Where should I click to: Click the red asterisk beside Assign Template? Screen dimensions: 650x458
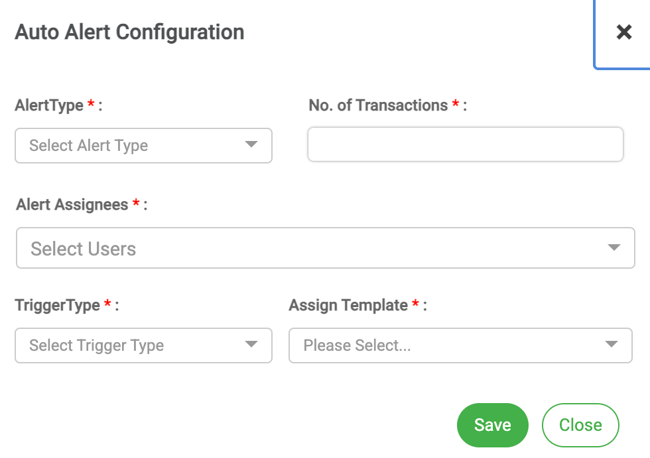(415, 303)
